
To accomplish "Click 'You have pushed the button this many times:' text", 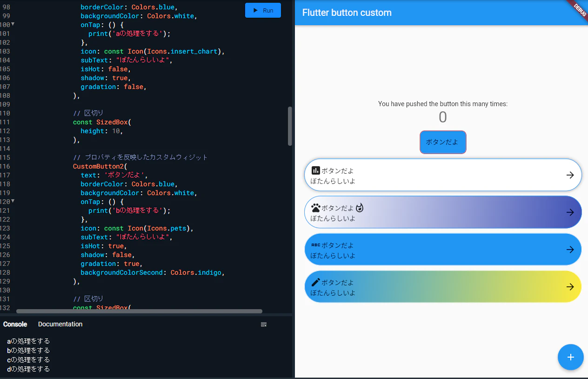I will [x=443, y=104].
